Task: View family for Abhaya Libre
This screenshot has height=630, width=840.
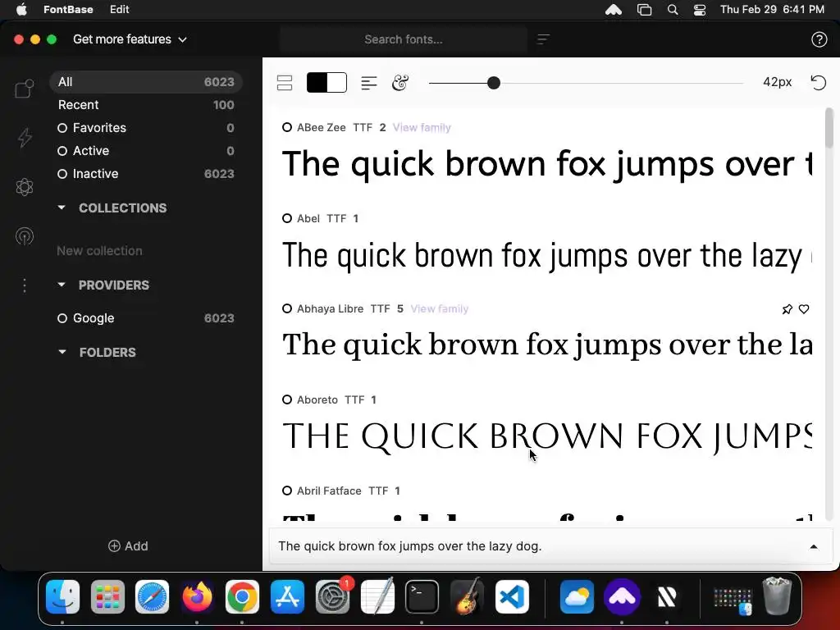Action: click(x=440, y=308)
